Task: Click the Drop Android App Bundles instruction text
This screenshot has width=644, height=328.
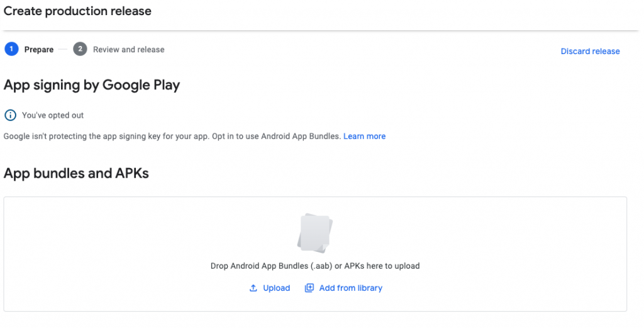Action: [x=314, y=266]
